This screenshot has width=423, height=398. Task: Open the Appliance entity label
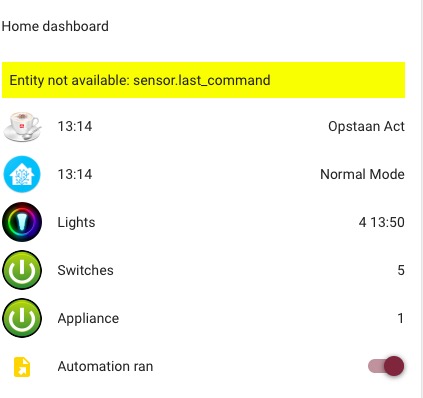pyautogui.click(x=88, y=318)
